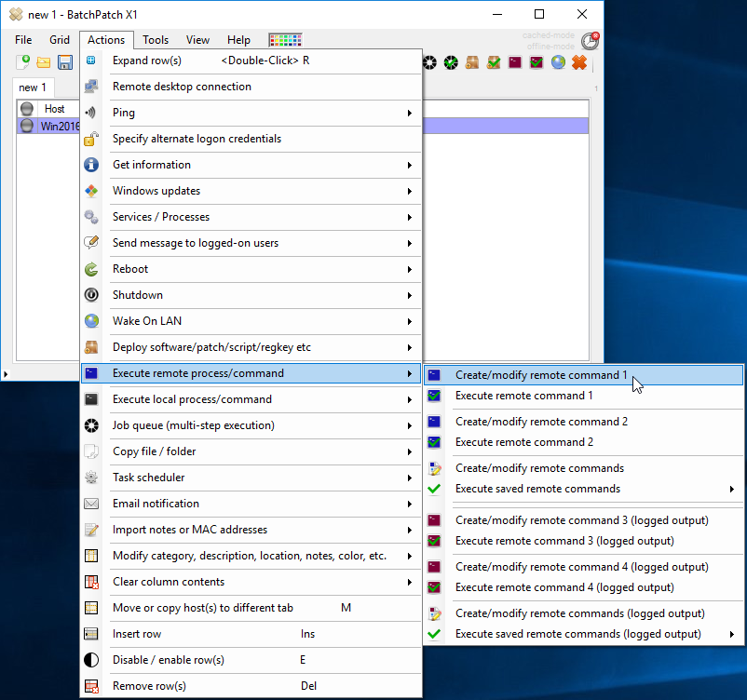Click the black job queue wheel toolbar icon

429,62
